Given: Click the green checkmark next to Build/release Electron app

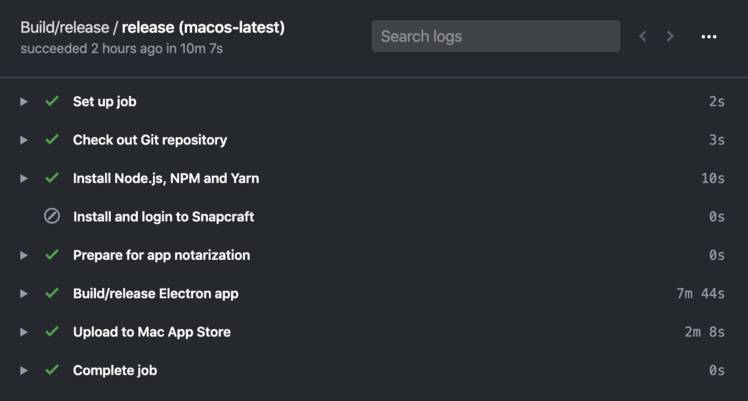Looking at the screenshot, I should 52,293.
